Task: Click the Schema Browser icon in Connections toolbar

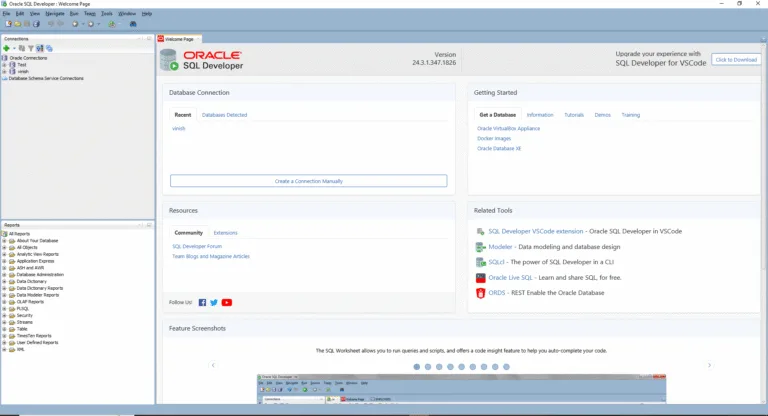Action: click(40, 48)
